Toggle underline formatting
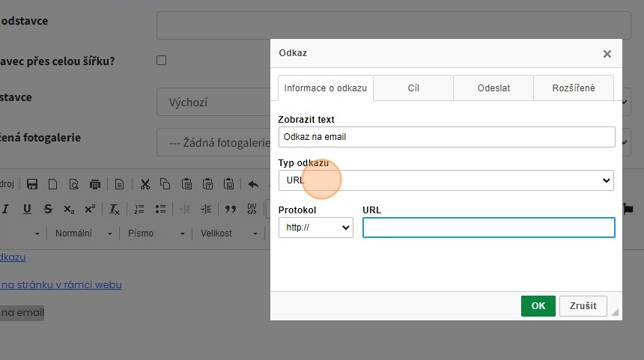This screenshot has width=644, height=360. tap(28, 209)
